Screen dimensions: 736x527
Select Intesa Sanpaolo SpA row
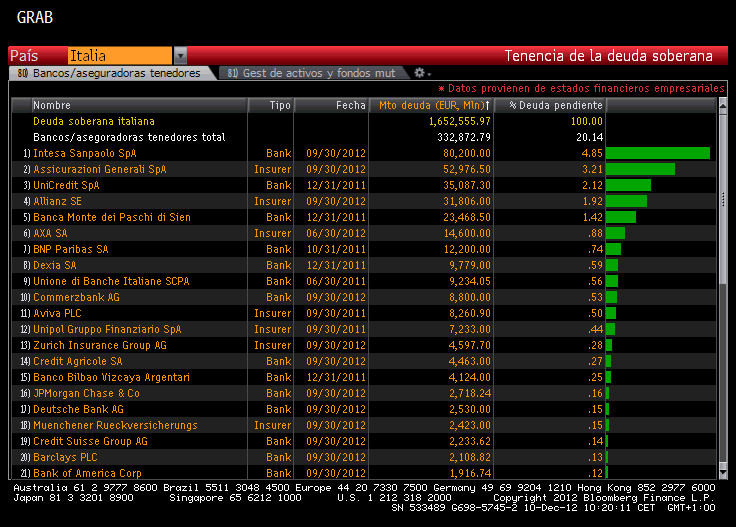click(84, 153)
